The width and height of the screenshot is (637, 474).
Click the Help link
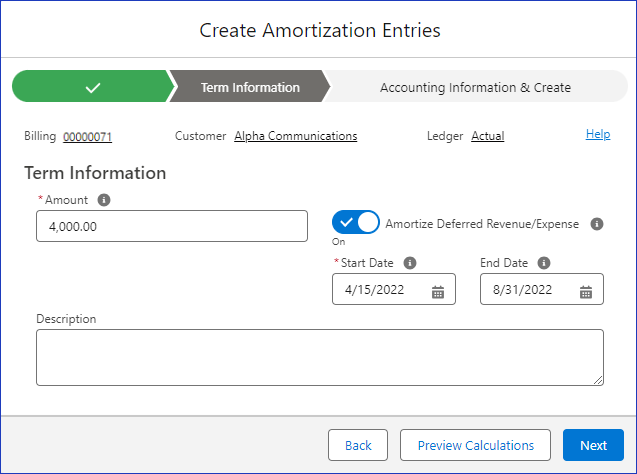click(598, 134)
